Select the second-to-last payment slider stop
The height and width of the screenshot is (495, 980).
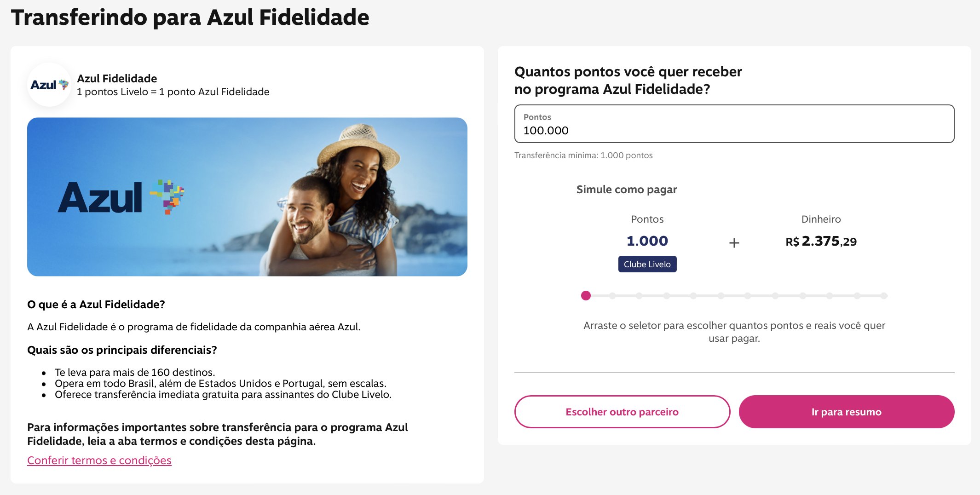857,296
